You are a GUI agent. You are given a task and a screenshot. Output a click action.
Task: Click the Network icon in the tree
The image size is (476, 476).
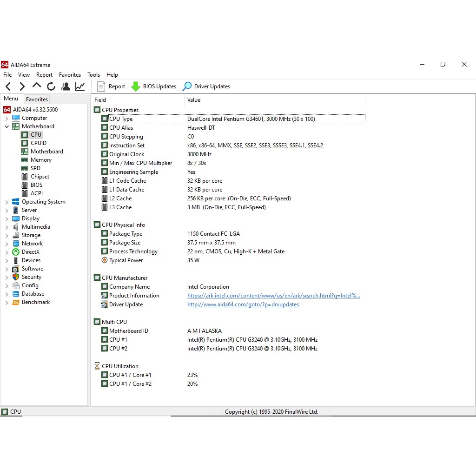tap(16, 244)
